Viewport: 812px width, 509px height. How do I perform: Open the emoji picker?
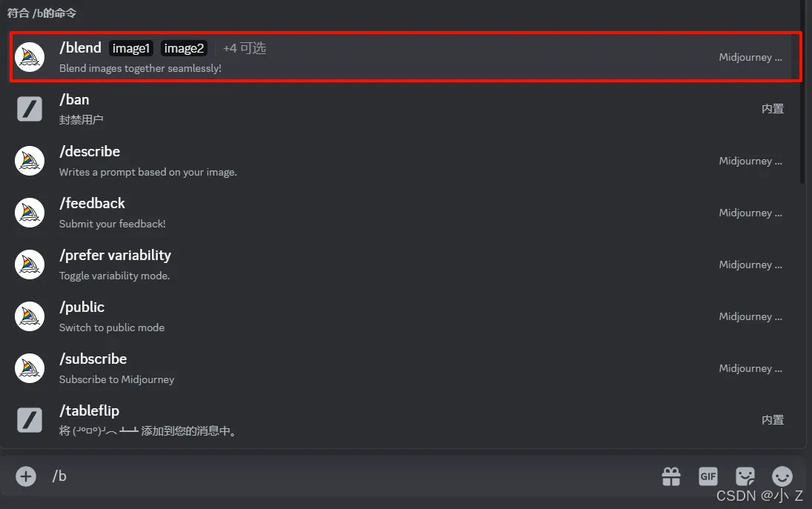pyautogui.click(x=782, y=476)
